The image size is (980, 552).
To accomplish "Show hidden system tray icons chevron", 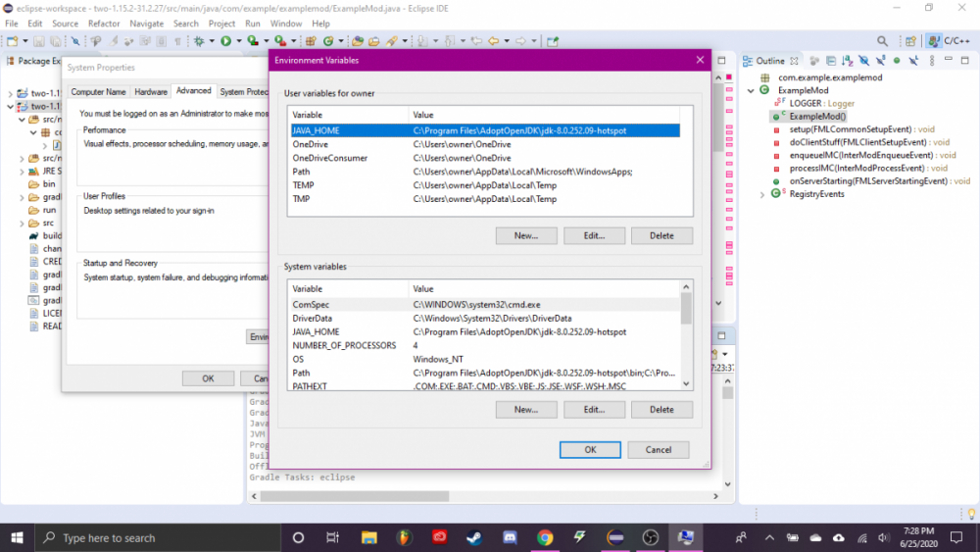I will (x=769, y=537).
